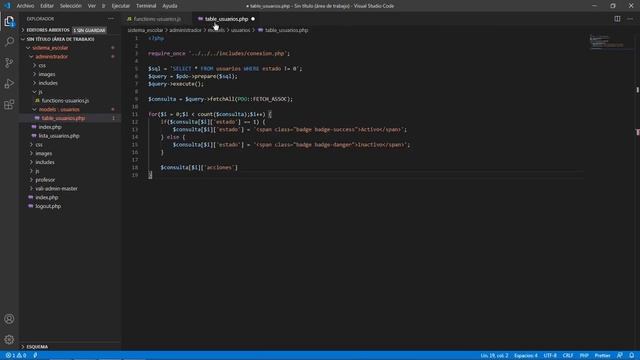The image size is (640, 360).
Task: Expand profesor folder
Action: [70, 180]
